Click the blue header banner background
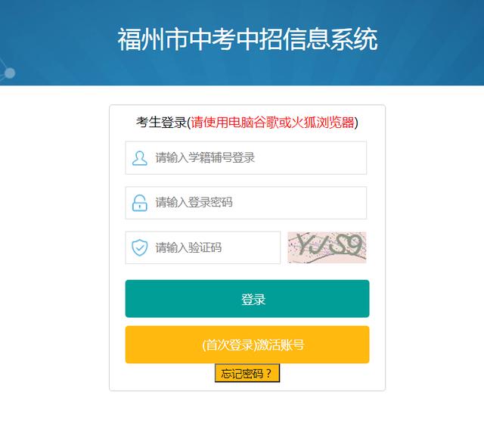 [x=432, y=62]
